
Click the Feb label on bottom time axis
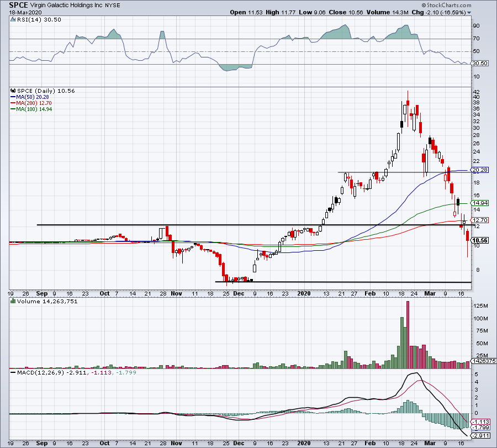pyautogui.click(x=370, y=443)
